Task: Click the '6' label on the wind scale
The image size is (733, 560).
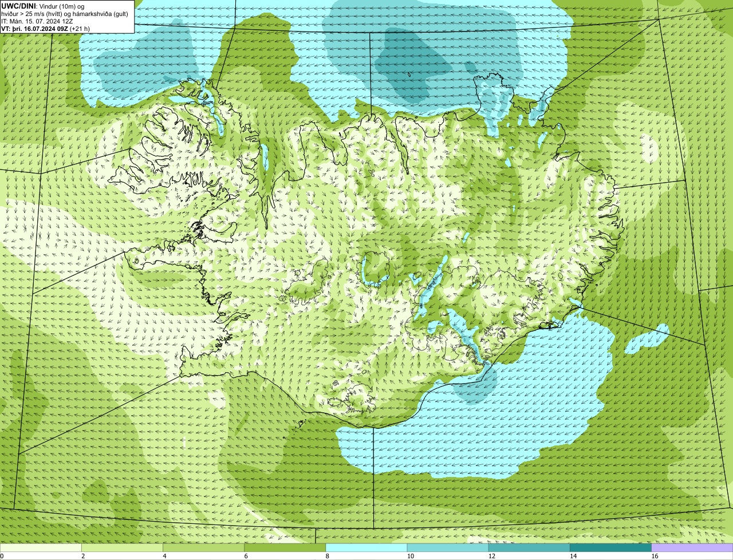Action: tap(246, 556)
